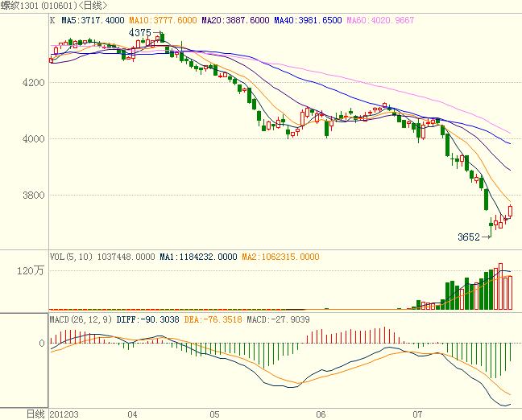Click the tallest volume bar in volume panel
The height and width of the screenshot is (420, 522).
pos(500,286)
